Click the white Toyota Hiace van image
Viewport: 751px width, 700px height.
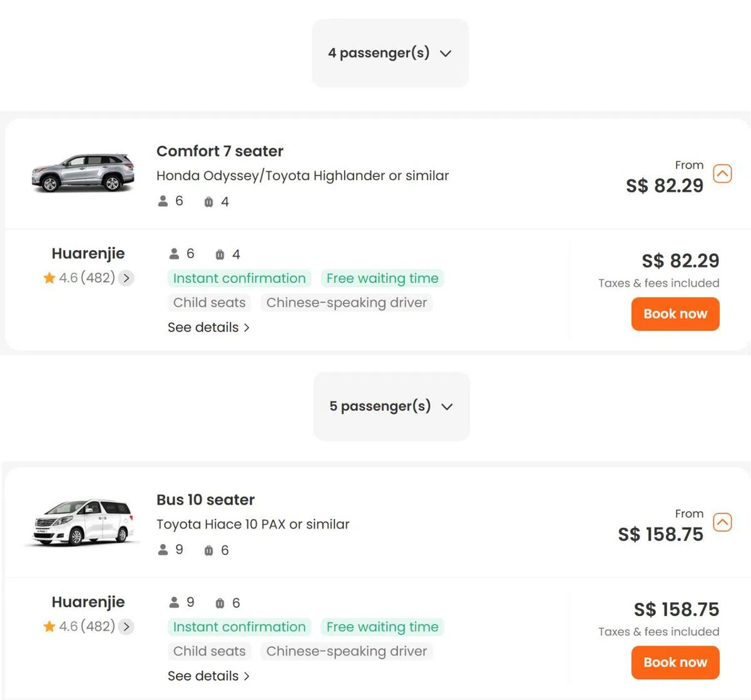[83, 522]
